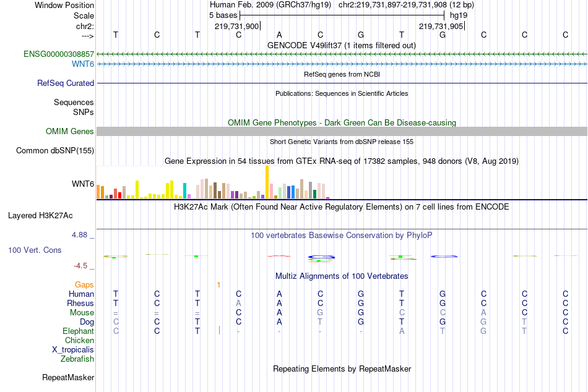Click the 'SNPs' track label
Image resolution: width=588 pixels, height=392 pixels.
click(x=84, y=112)
